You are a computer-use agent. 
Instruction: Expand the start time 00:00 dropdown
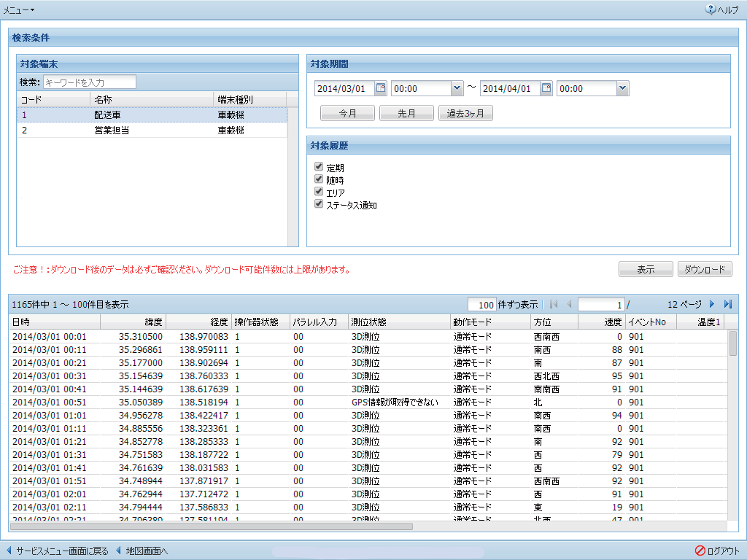point(457,88)
